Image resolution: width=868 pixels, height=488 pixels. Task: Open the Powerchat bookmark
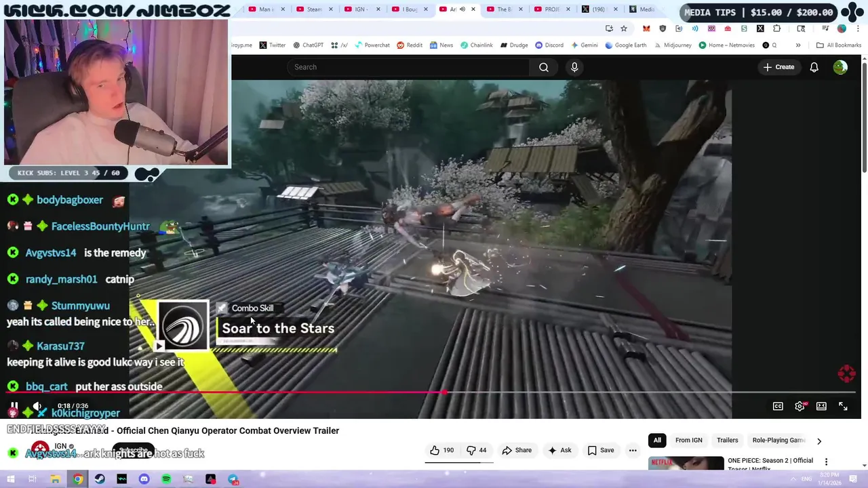click(372, 45)
